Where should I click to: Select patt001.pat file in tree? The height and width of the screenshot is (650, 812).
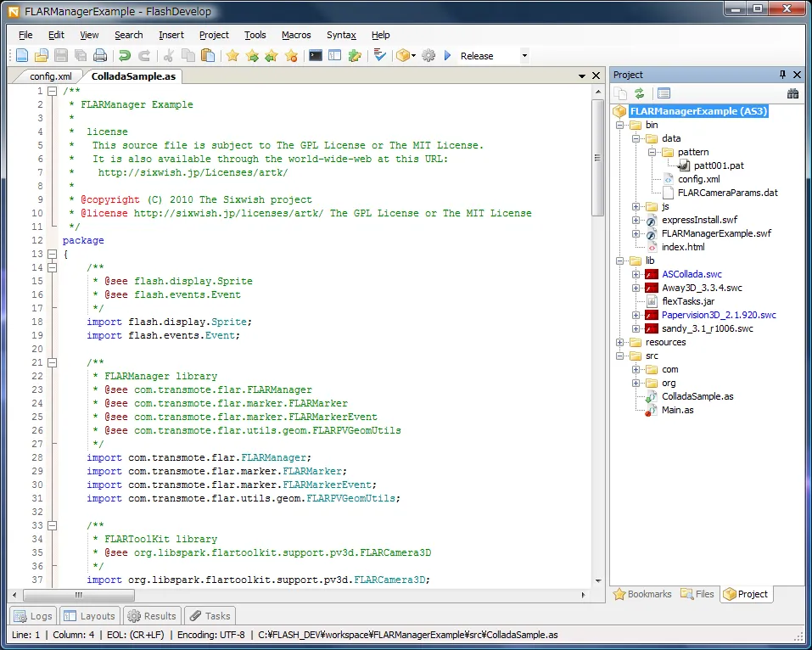tap(719, 165)
